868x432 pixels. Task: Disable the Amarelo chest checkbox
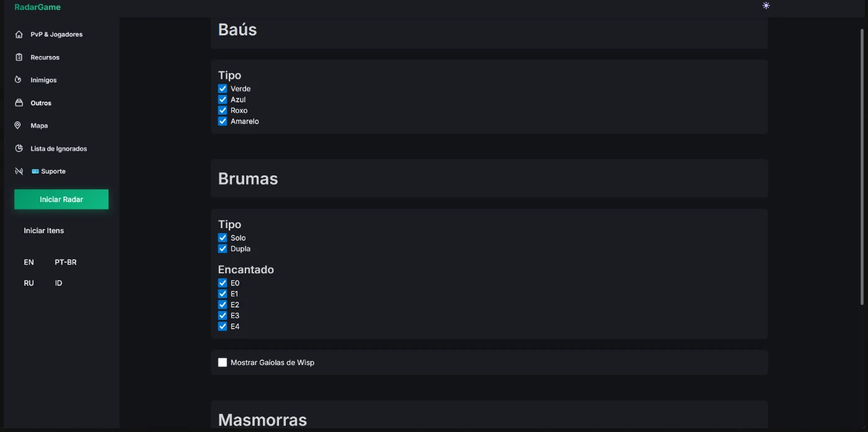pos(223,121)
